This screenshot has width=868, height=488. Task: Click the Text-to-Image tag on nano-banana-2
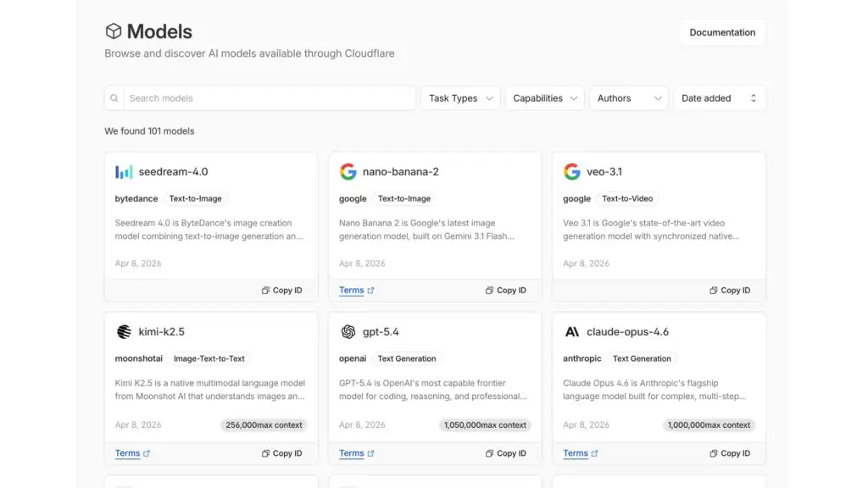coord(404,198)
